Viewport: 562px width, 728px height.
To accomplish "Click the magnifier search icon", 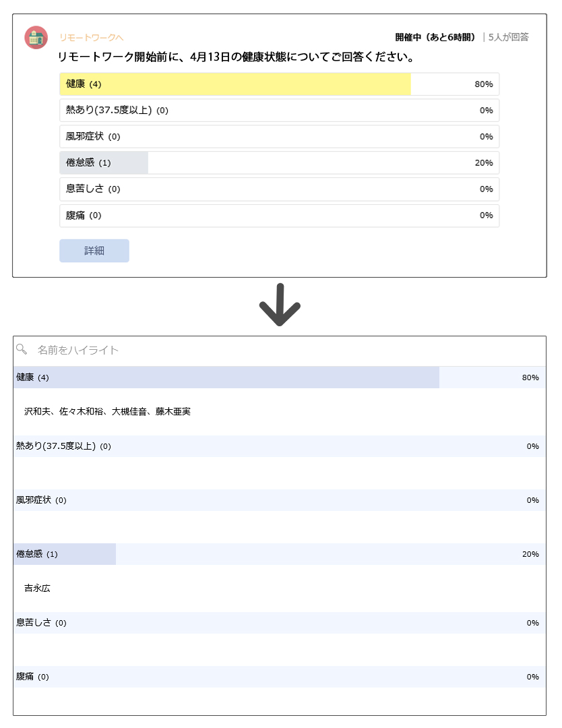I will point(22,349).
